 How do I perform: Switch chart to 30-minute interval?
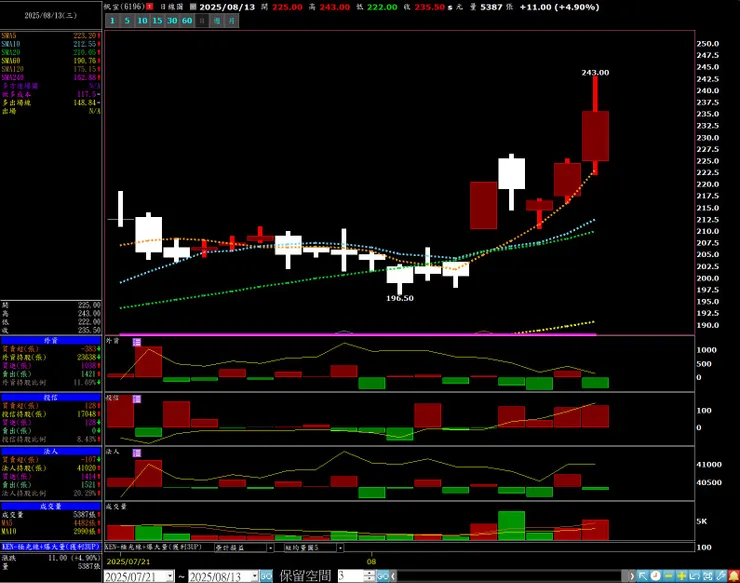click(x=172, y=21)
